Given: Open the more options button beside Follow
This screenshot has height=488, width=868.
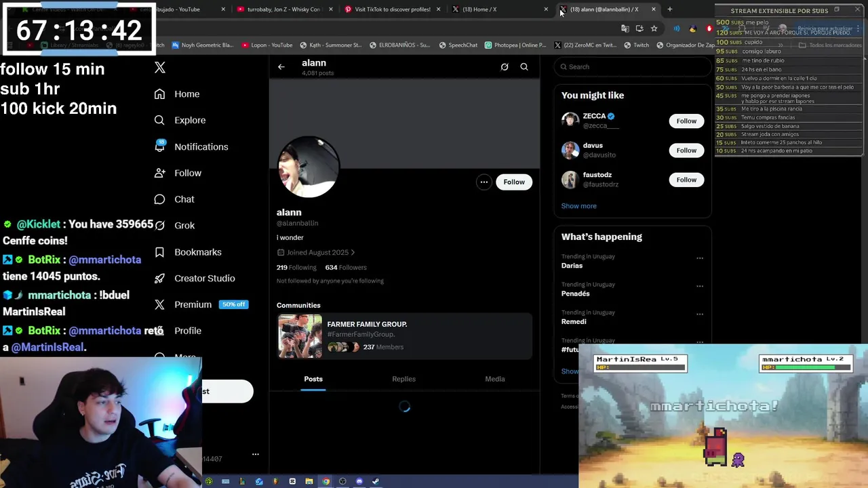Looking at the screenshot, I should pyautogui.click(x=484, y=182).
